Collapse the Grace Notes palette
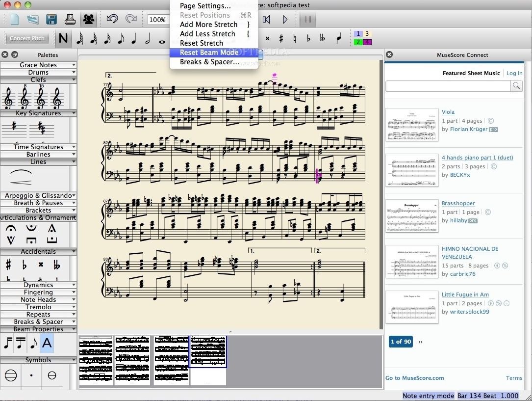532x401 pixels. tap(38, 64)
